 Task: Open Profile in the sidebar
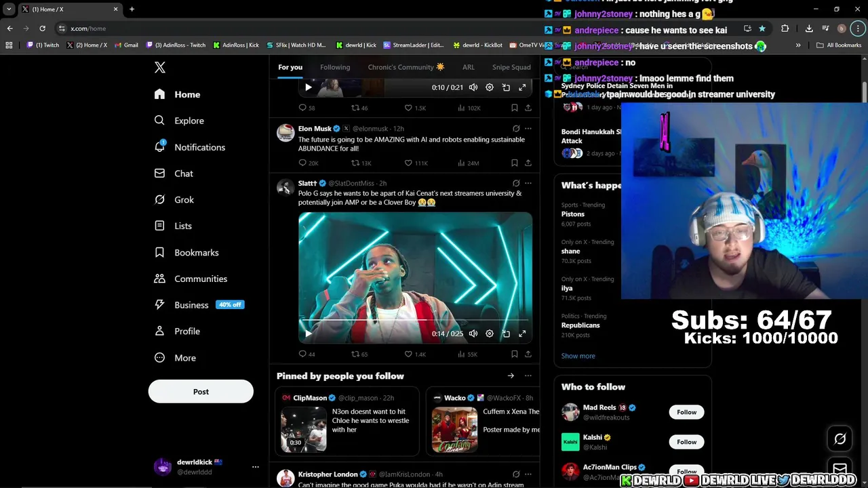coord(177,331)
